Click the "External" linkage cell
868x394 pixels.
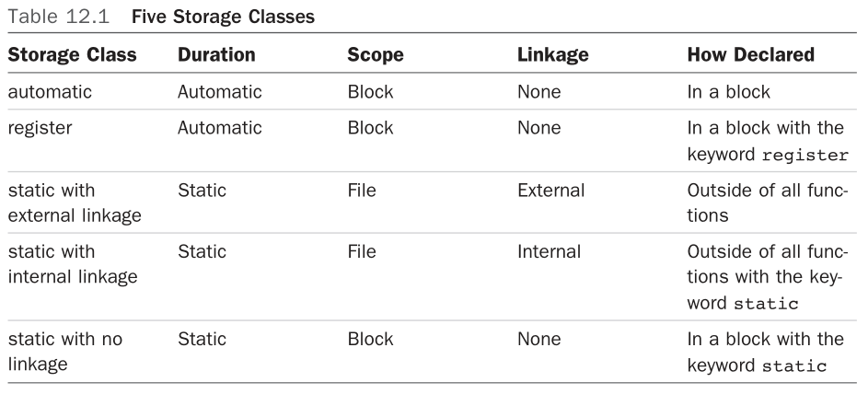(550, 191)
